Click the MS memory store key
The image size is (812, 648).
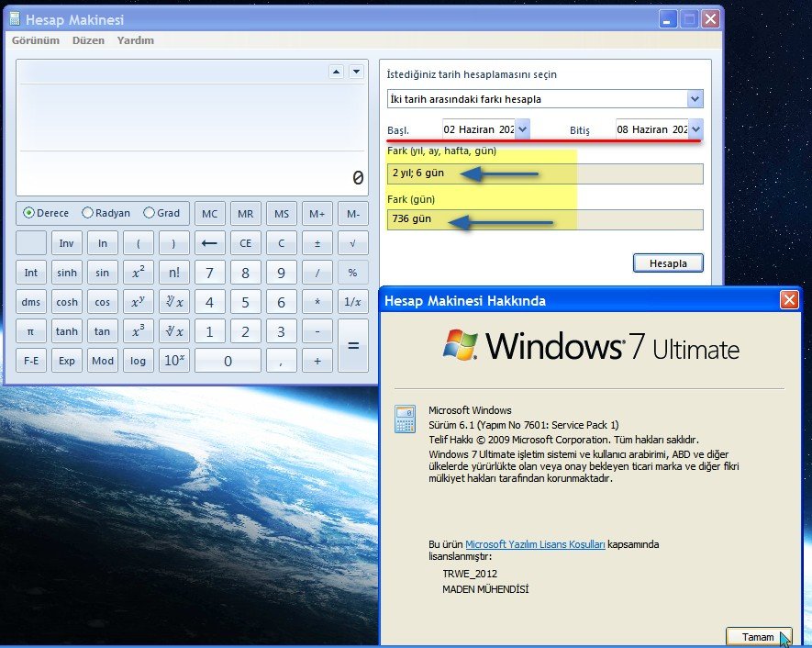click(x=281, y=214)
